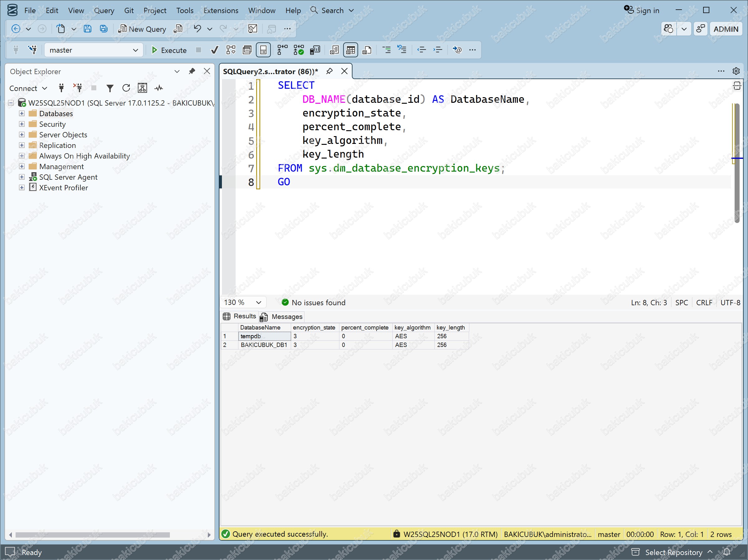The height and width of the screenshot is (560, 748).
Task: Open the Activity Monitor icon
Action: pos(252,29)
